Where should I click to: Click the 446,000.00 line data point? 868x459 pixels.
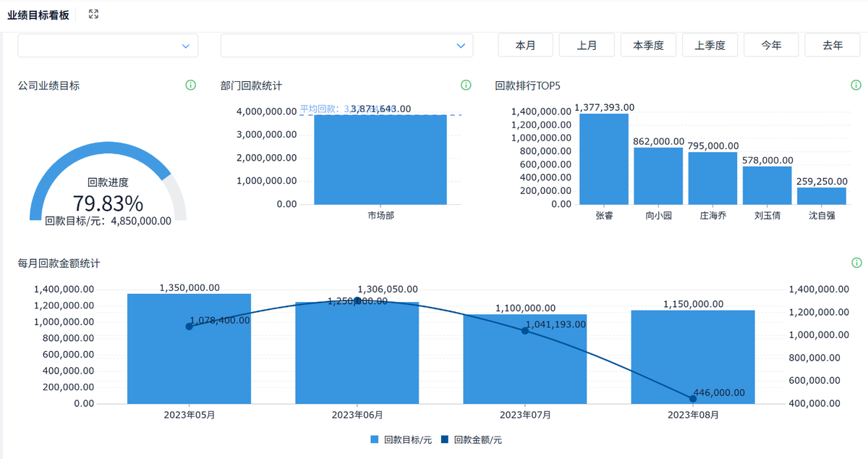693,399
